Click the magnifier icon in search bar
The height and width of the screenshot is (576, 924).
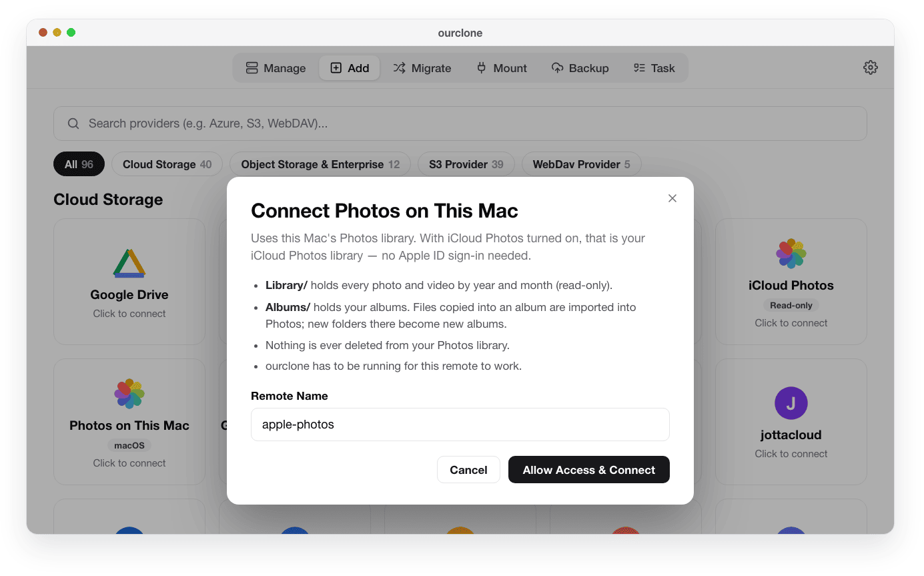pyautogui.click(x=73, y=123)
